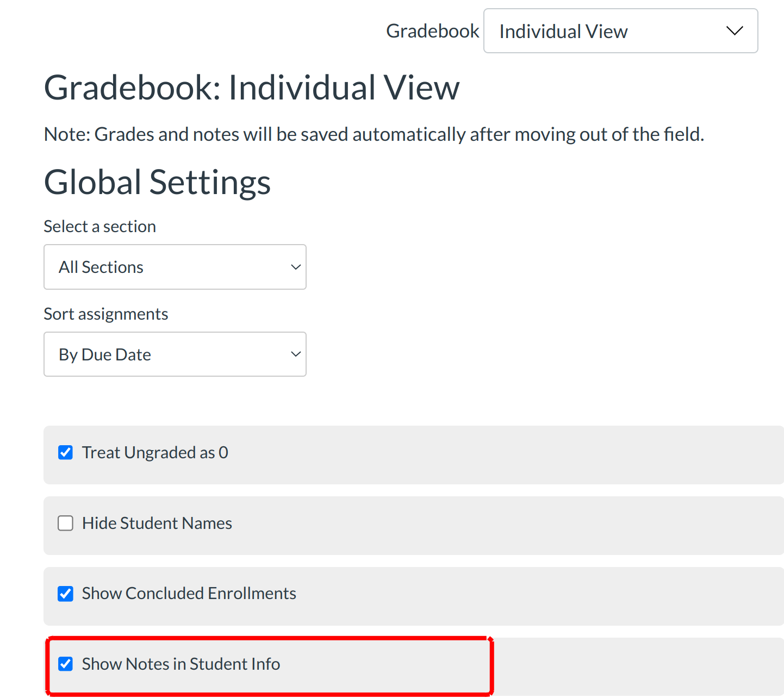Click the note about grades saving automatically
The width and height of the screenshot is (784, 698).
tap(374, 134)
